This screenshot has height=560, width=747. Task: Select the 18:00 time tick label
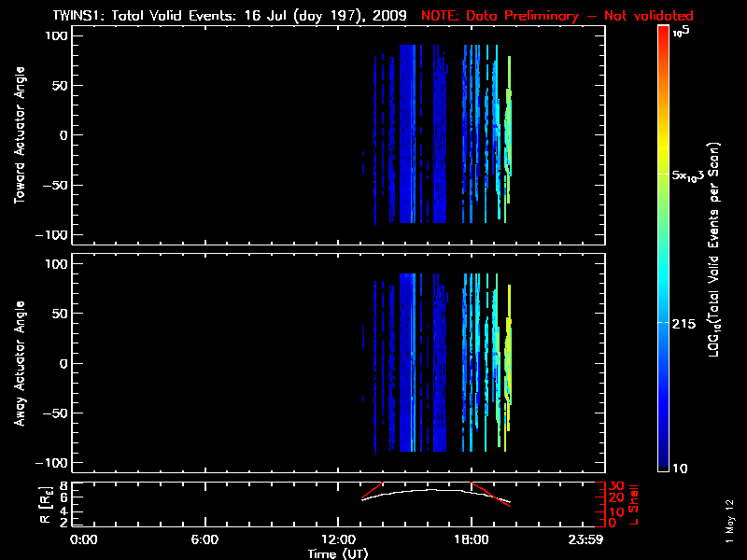(x=471, y=540)
